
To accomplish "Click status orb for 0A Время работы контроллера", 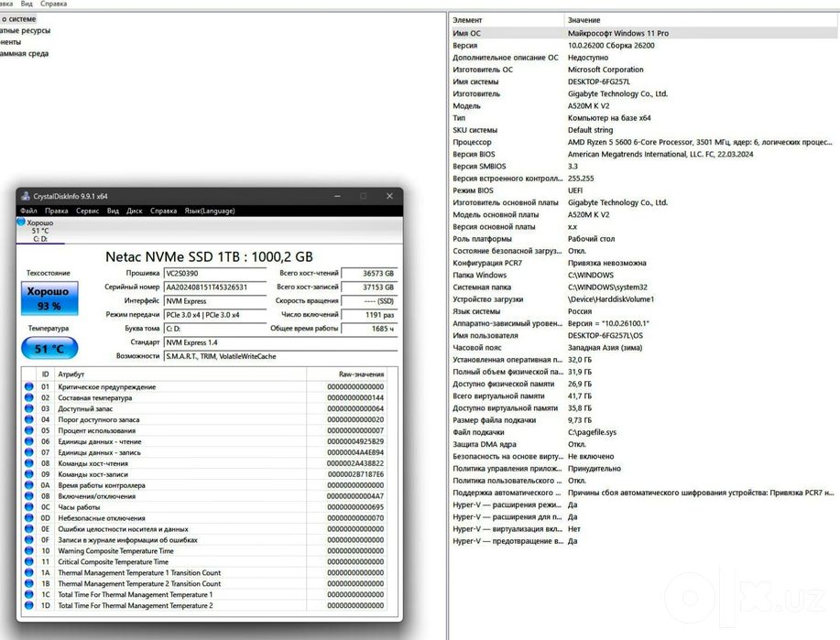I will click(x=29, y=485).
